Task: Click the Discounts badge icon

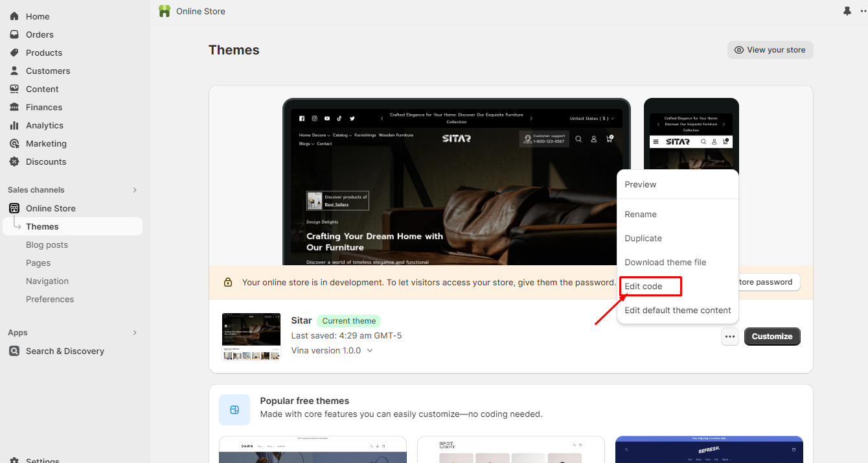Action: click(14, 161)
